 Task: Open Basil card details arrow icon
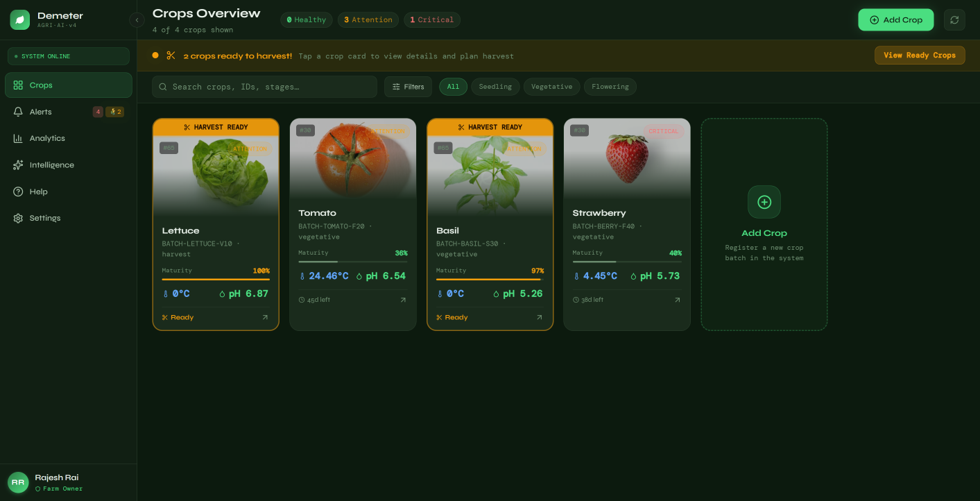click(539, 317)
